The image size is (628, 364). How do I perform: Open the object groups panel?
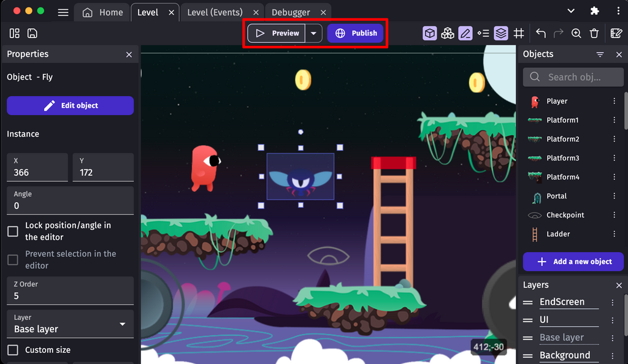click(448, 33)
